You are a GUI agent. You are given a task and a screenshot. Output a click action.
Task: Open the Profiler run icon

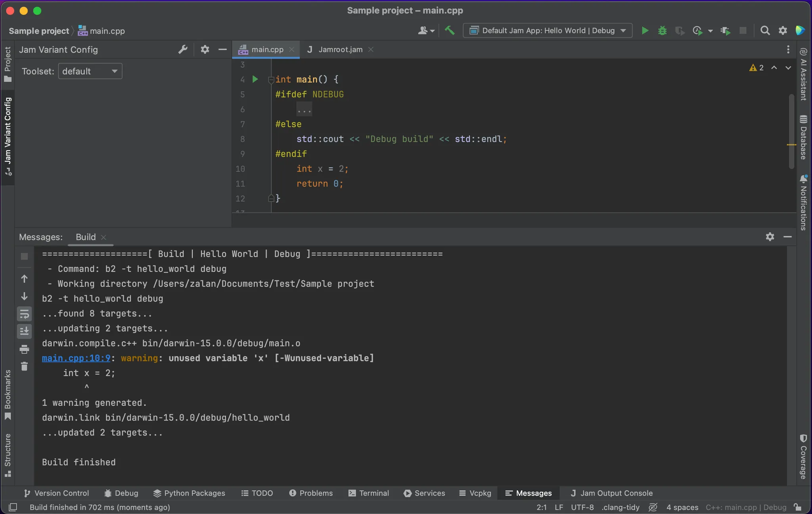(697, 31)
